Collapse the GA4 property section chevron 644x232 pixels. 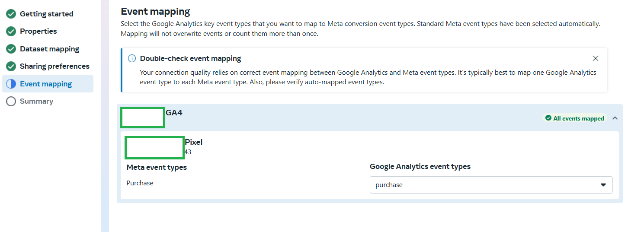tap(615, 118)
